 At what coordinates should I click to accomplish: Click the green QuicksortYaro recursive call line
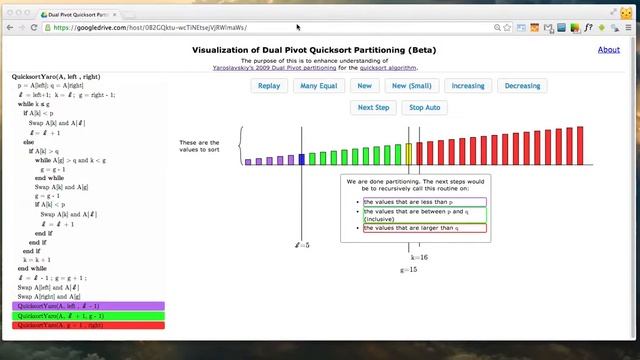click(x=89, y=316)
